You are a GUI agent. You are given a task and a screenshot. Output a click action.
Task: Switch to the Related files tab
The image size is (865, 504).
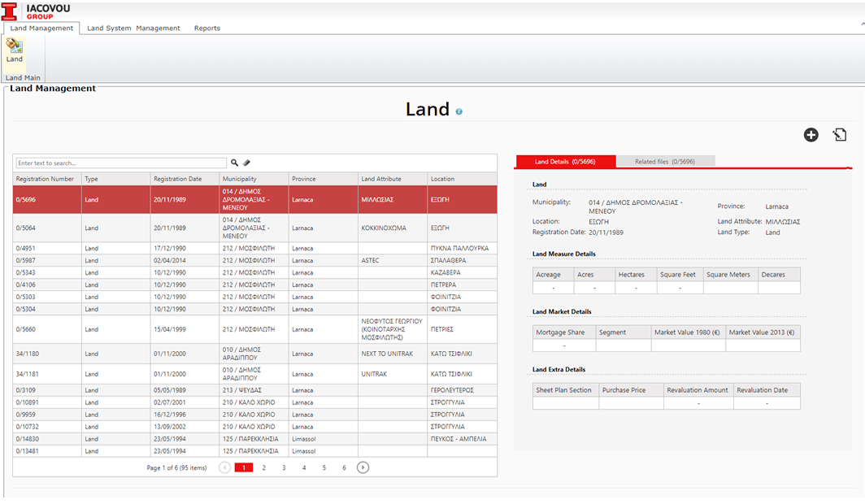pos(664,162)
